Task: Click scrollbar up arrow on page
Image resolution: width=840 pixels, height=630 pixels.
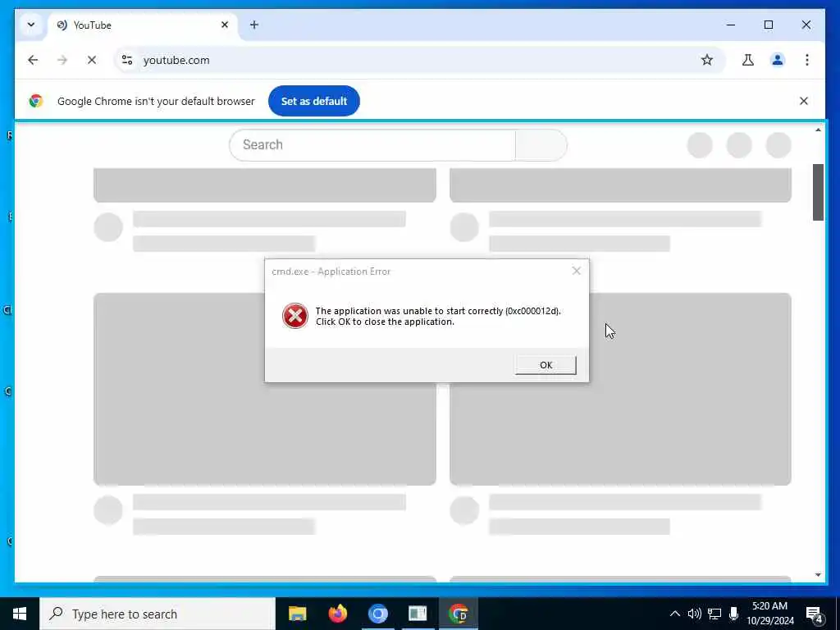Action: pos(818,130)
